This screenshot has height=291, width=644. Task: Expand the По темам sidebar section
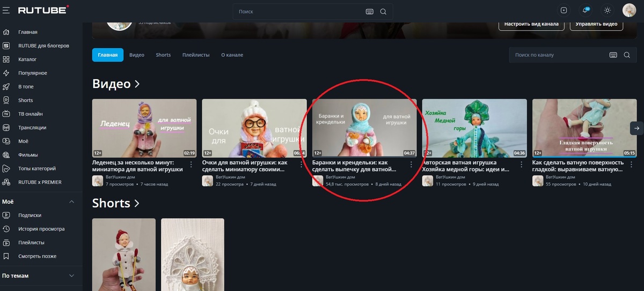71,275
